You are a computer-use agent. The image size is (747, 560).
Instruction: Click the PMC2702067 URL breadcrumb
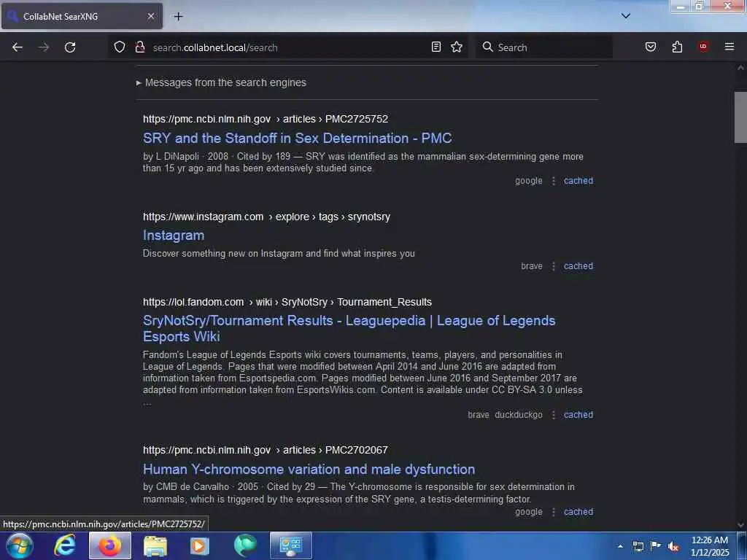266,450
